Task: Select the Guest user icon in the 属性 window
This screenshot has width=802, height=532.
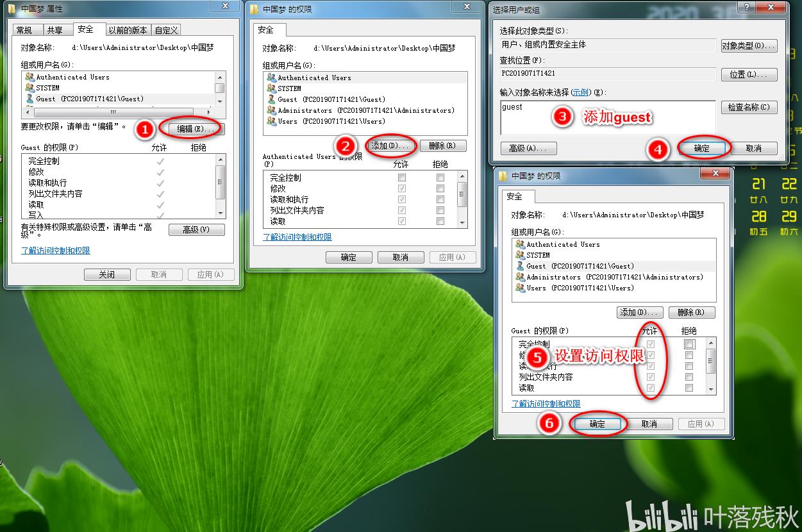Action: tap(29, 99)
